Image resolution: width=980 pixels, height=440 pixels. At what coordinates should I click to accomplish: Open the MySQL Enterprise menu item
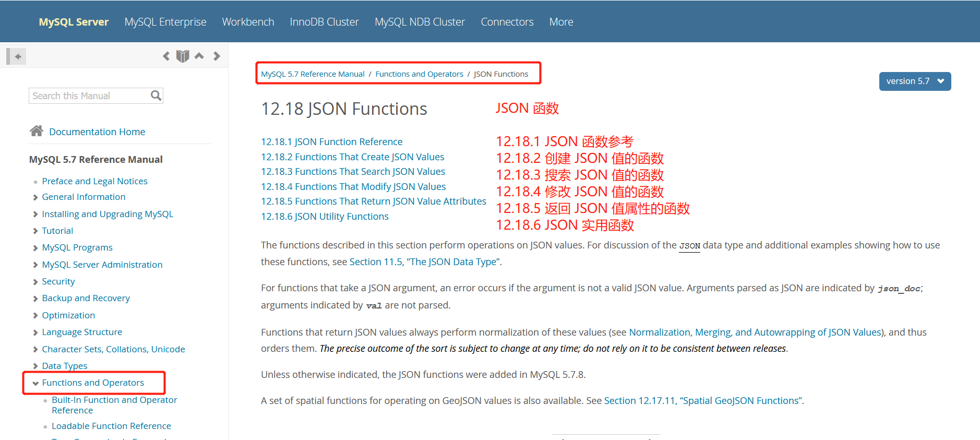click(165, 22)
